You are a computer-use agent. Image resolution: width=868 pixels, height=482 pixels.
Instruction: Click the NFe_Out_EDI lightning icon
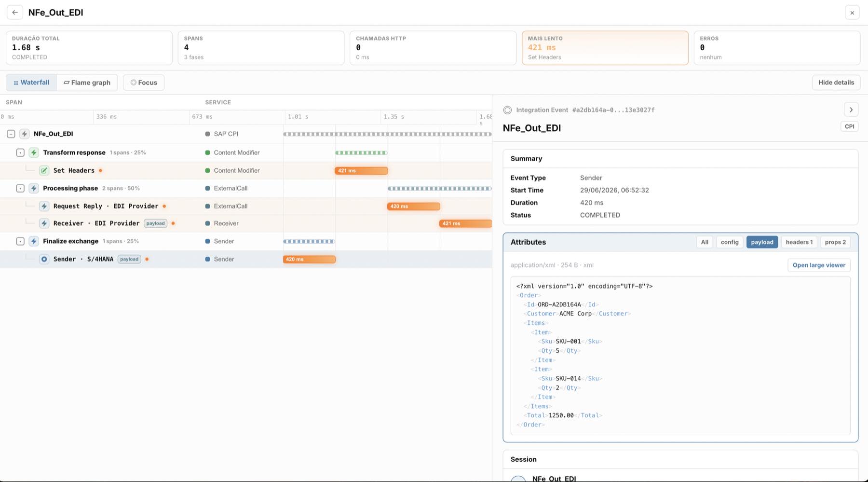[24, 134]
